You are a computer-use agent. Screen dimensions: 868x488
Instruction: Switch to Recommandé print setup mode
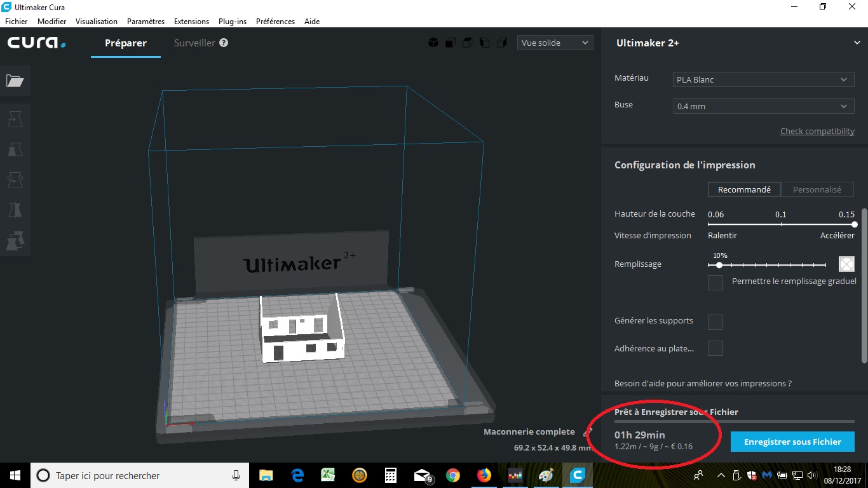click(744, 189)
